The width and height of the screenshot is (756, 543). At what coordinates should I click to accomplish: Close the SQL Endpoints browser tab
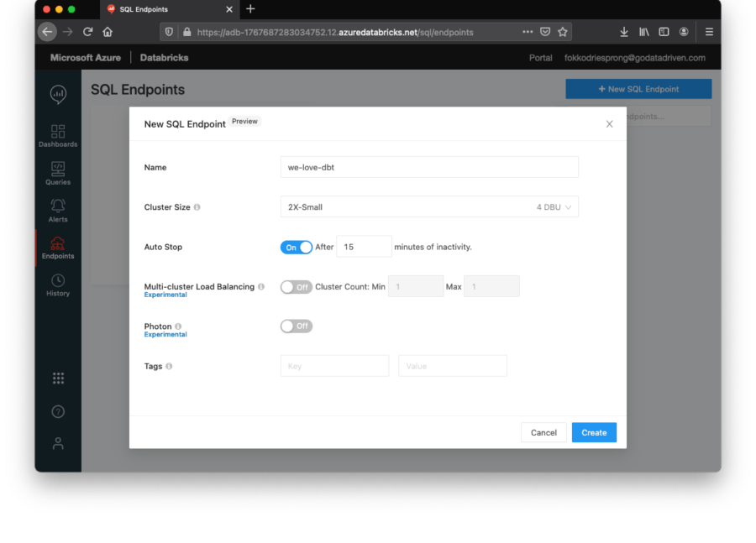tap(229, 9)
